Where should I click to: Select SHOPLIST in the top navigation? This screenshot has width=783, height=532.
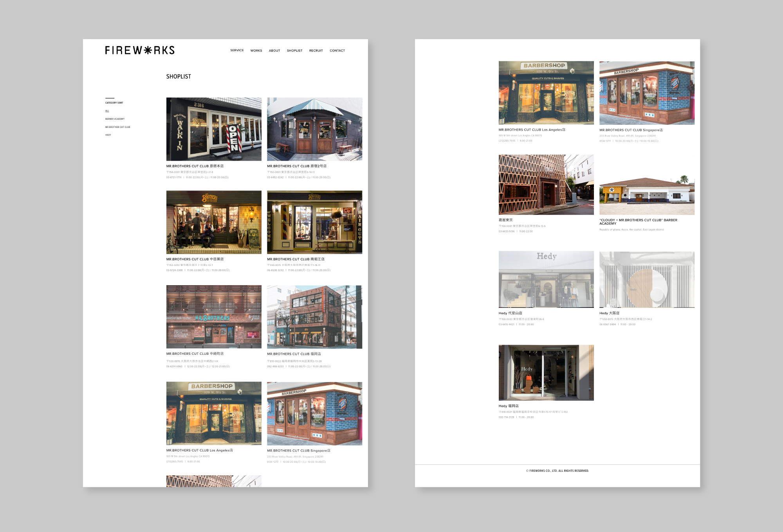294,51
